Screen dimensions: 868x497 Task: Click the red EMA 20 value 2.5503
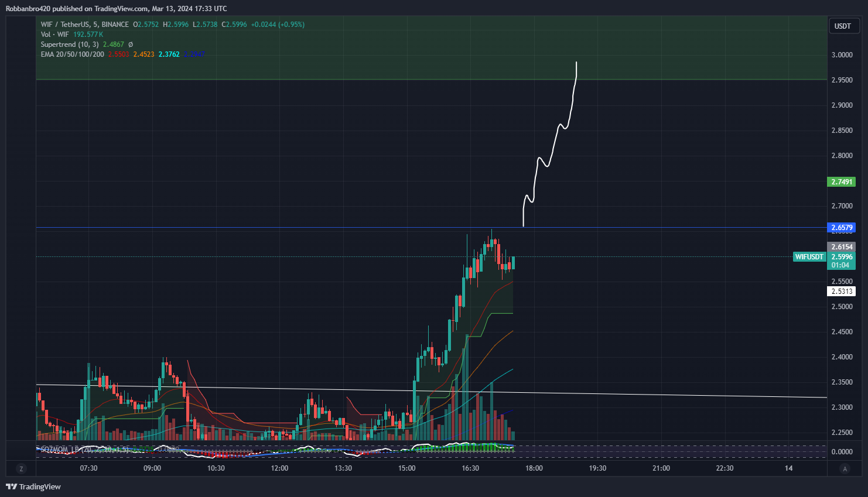[118, 54]
